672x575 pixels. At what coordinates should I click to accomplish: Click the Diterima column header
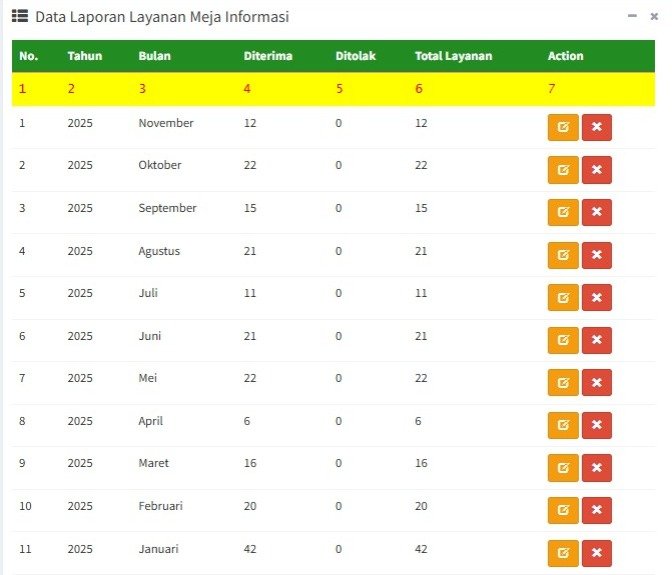tap(268, 56)
